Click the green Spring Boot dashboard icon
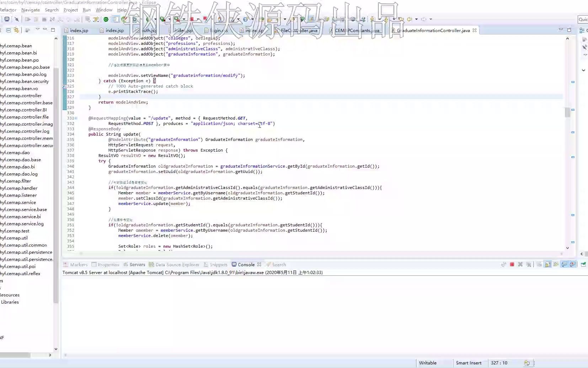The height and width of the screenshot is (368, 588). (x=106, y=19)
